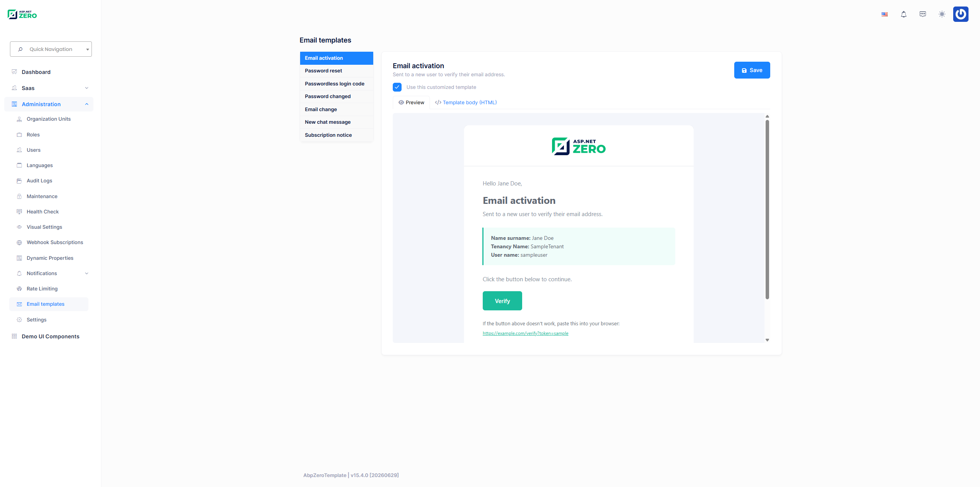The image size is (980, 487).
Task: Click the Languages icon in sidebar
Action: tap(20, 165)
